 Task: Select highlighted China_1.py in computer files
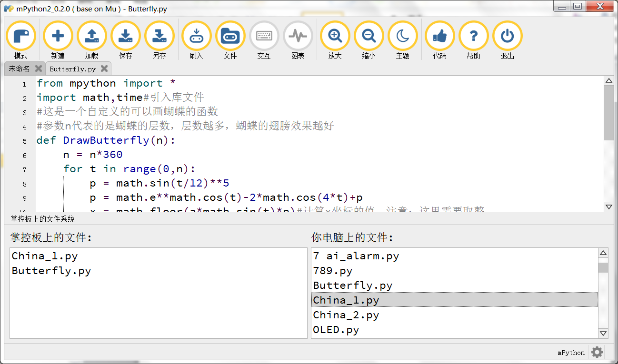point(455,300)
